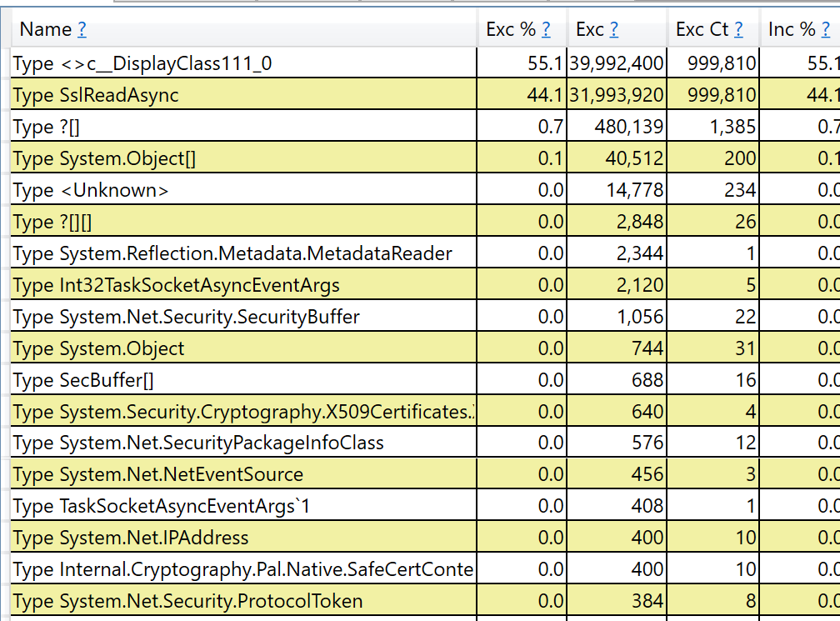Viewport: 840px width, 621px height.
Task: Click Exc Ct value 22 for SecurityBuffer
Action: click(x=746, y=316)
